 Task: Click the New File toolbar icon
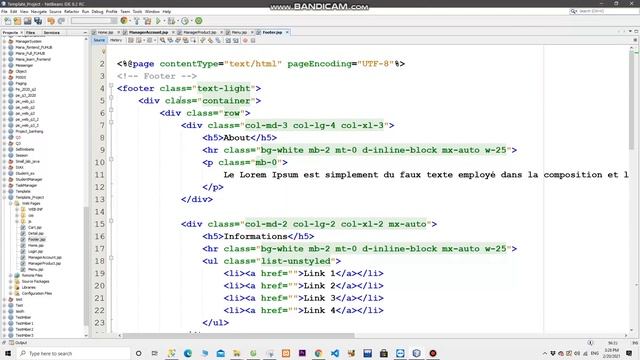pyautogui.click(x=7, y=21)
